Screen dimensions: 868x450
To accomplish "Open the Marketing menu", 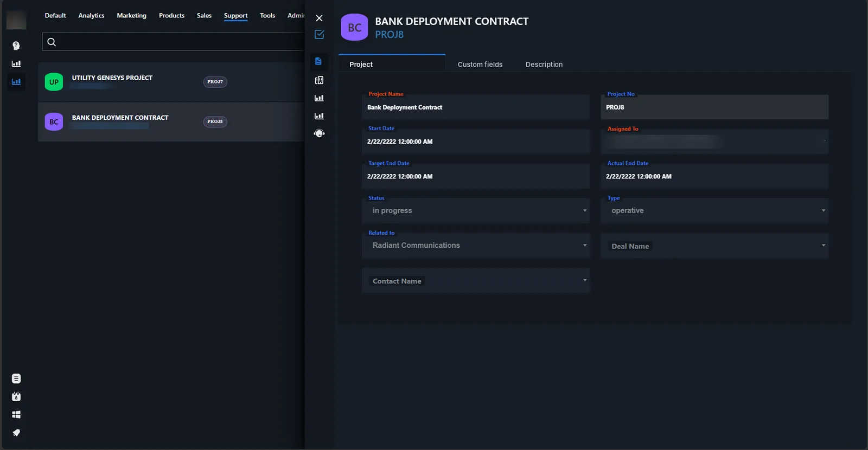I will (x=132, y=16).
